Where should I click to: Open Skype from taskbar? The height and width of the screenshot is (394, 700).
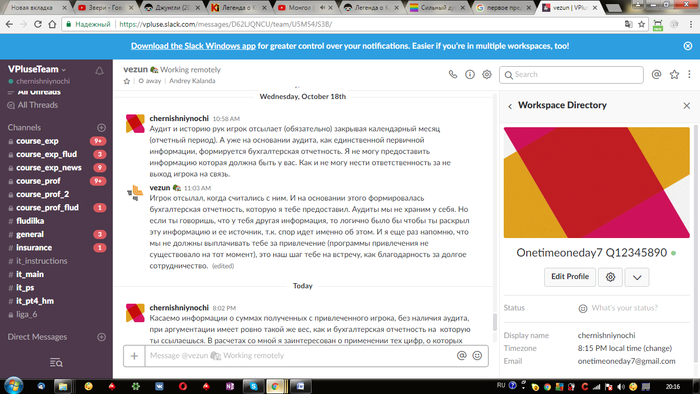254,386
